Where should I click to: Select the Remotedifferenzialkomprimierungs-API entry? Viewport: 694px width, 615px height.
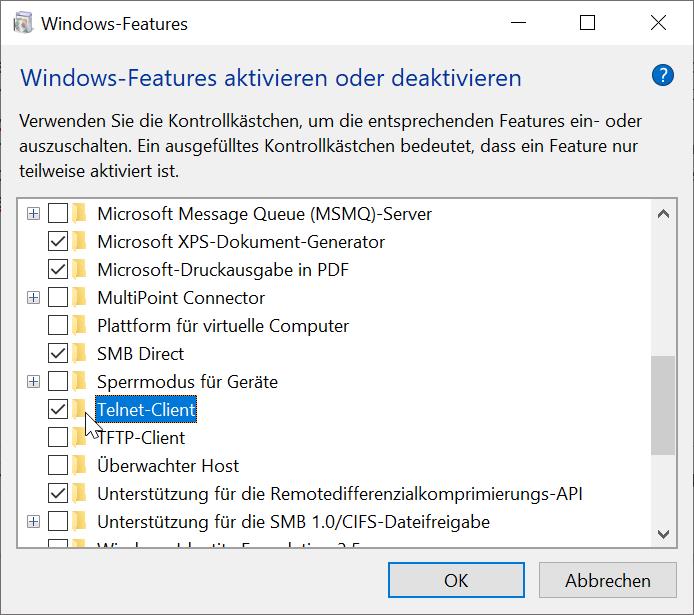coord(339,493)
